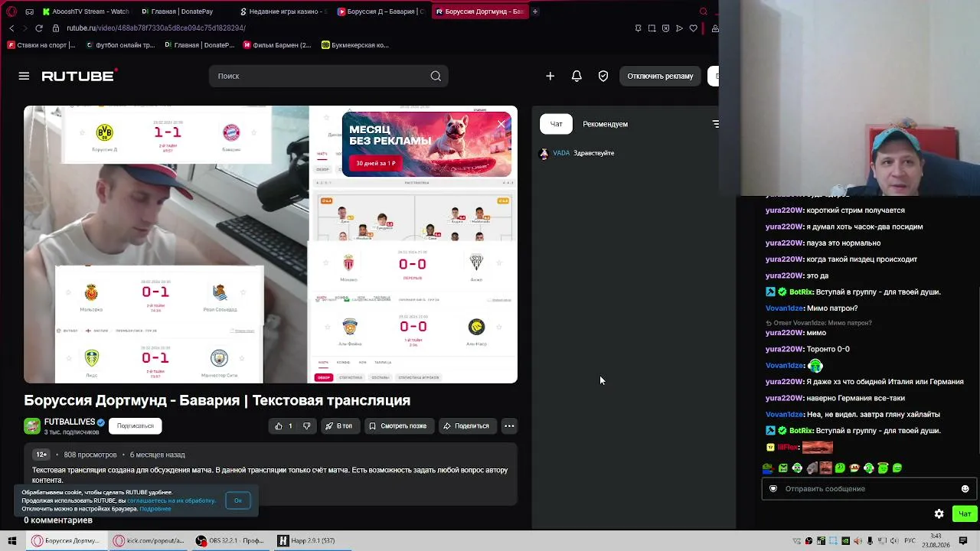980x551 pixels.
Task: Open the RUTUBE hamburger menu
Action: point(24,76)
